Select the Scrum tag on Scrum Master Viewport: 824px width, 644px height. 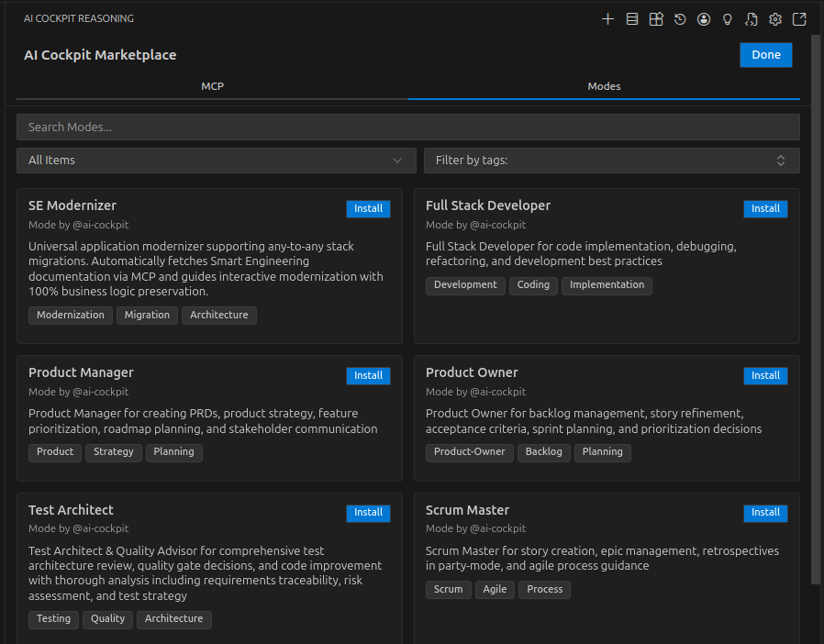[x=448, y=589]
